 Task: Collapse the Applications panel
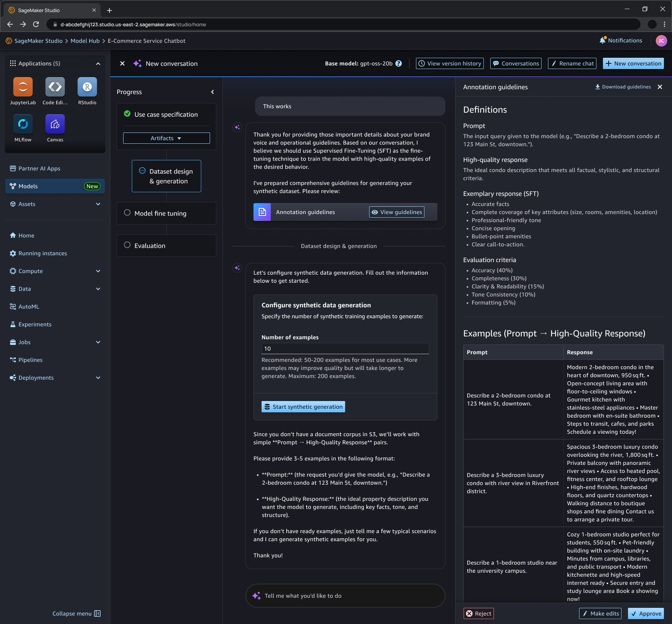tap(98, 63)
